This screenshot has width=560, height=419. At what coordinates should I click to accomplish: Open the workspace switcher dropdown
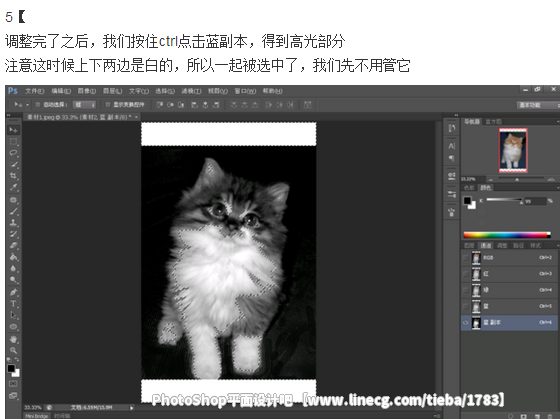(x=538, y=105)
